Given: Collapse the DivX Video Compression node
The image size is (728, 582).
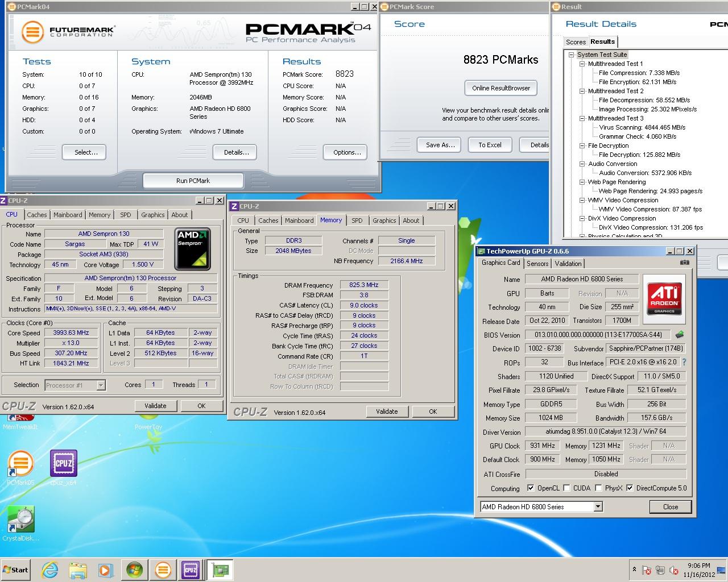Looking at the screenshot, I should [x=582, y=218].
